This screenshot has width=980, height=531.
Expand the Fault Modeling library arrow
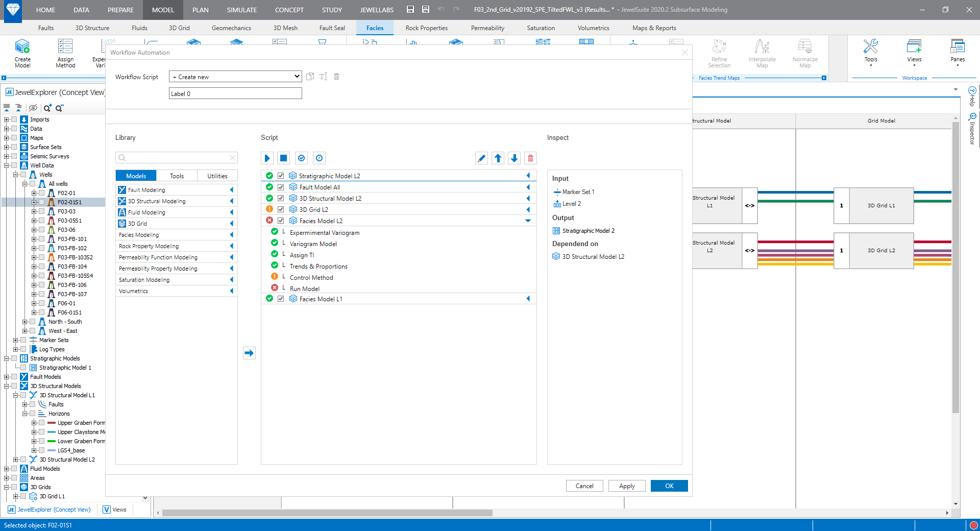(231, 190)
